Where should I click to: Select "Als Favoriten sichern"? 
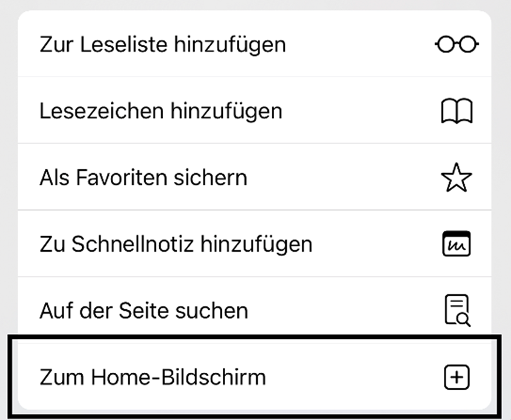255,177
